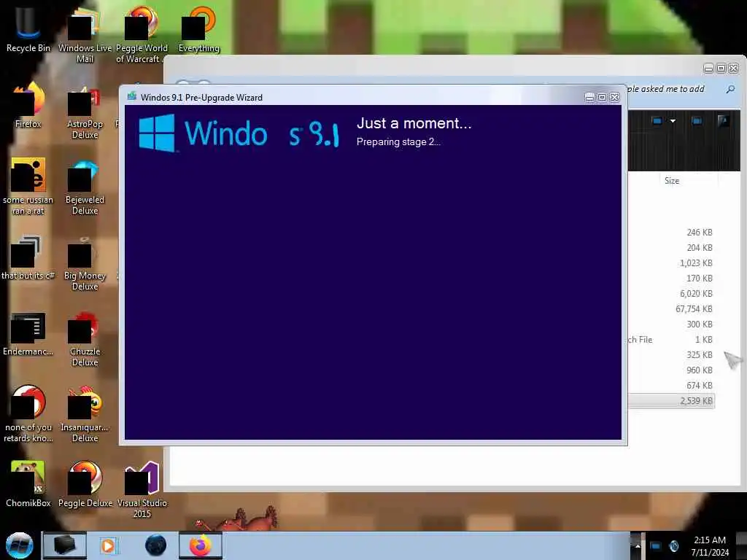The image size is (747, 560).
Task: Open 'that but its c#' desktop icon
Action: pyautogui.click(x=28, y=257)
